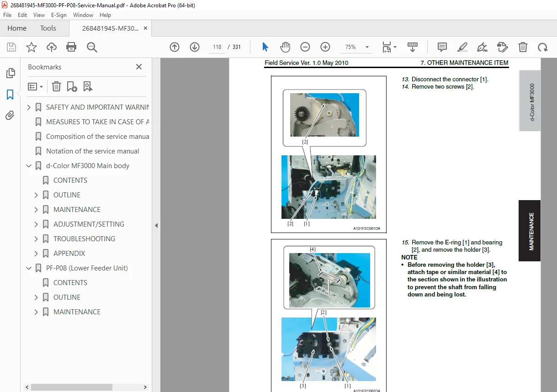Screen dimensions: 557x392
Task: Open the View menu
Action: (x=39, y=15)
